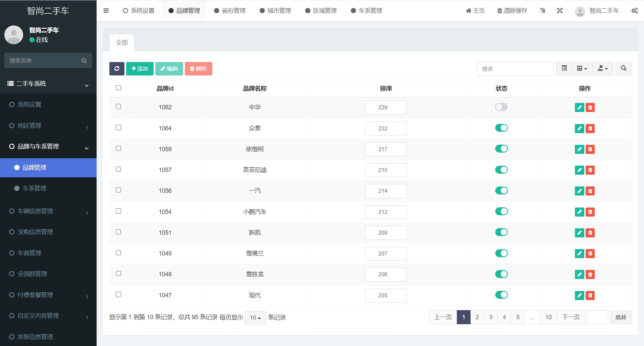This screenshot has width=644, height=346.
Task: Disable status switch for 小鹏汽车
Action: pyautogui.click(x=501, y=211)
